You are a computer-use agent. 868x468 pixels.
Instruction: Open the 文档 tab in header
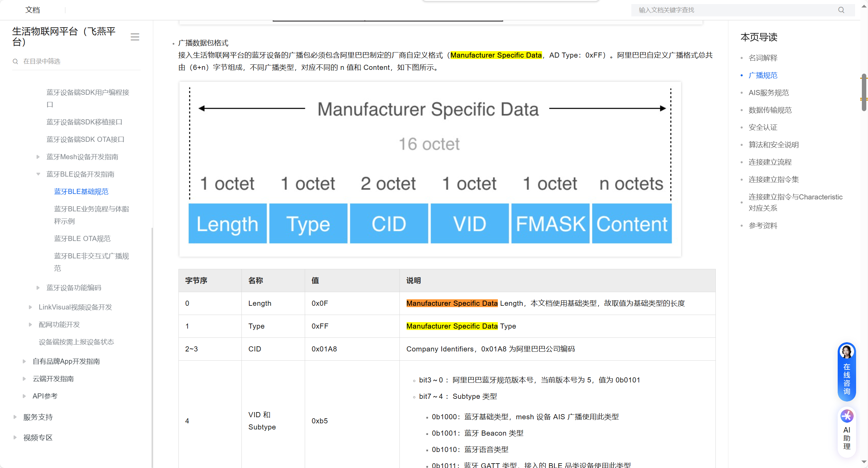point(33,10)
